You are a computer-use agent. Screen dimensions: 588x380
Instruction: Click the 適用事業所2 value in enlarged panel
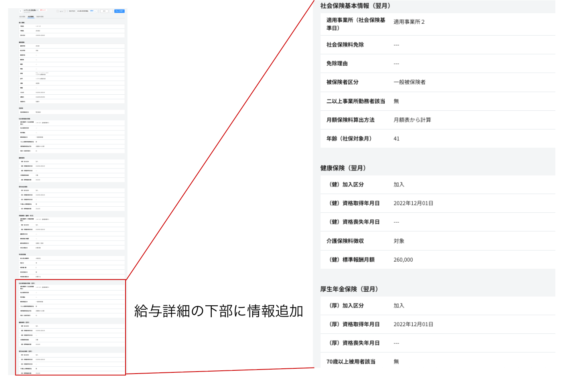(x=409, y=22)
